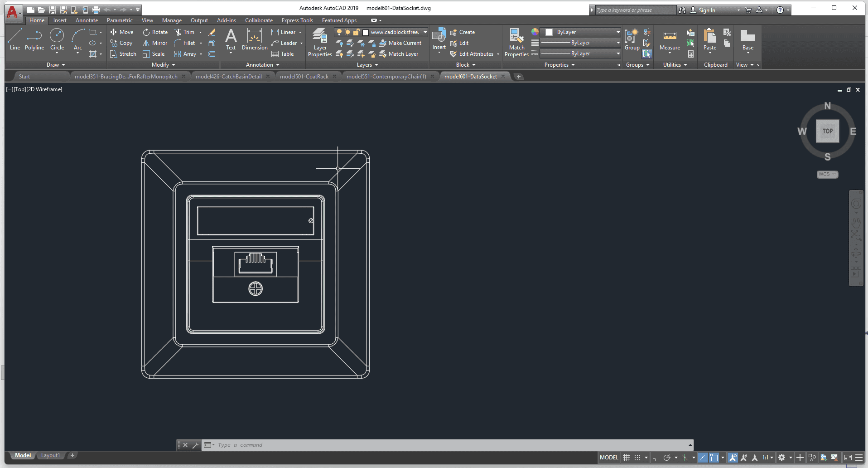Click the Sign In button
Screen dimensions: 868x468
(707, 10)
